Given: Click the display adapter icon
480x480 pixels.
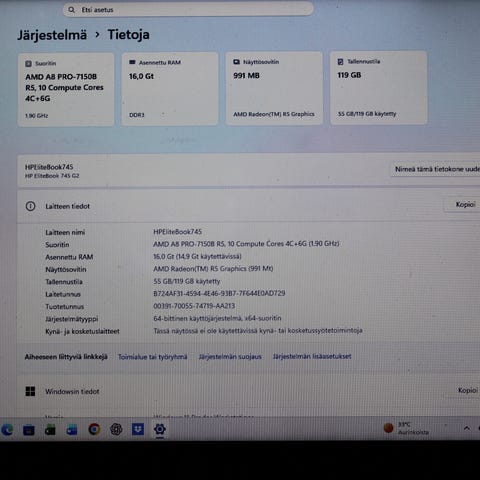Looking at the screenshot, I should [236, 62].
